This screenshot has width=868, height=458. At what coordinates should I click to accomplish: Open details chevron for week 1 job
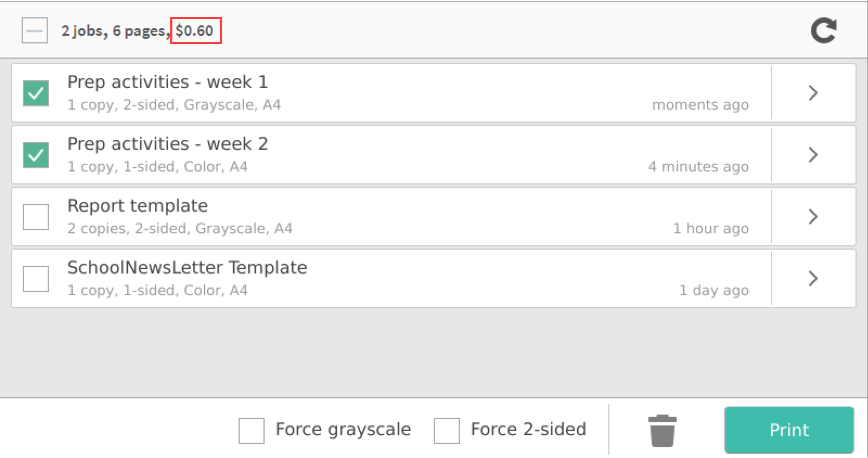click(813, 93)
